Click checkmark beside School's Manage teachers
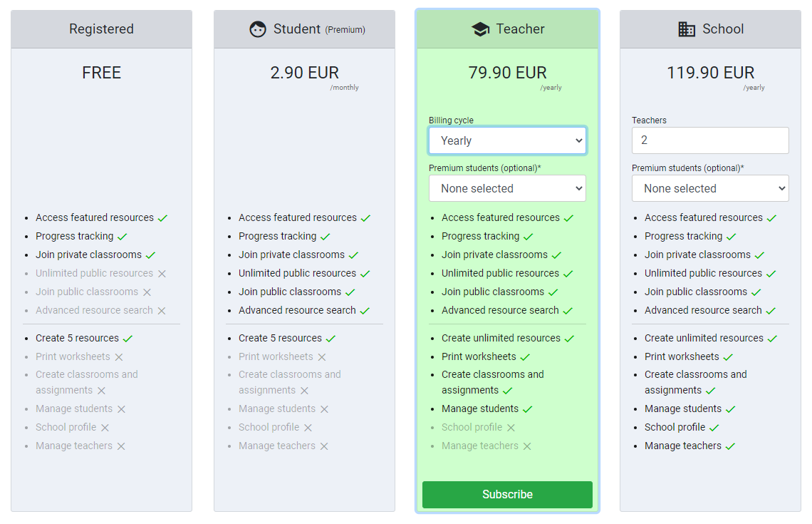812x524 pixels. pos(730,446)
